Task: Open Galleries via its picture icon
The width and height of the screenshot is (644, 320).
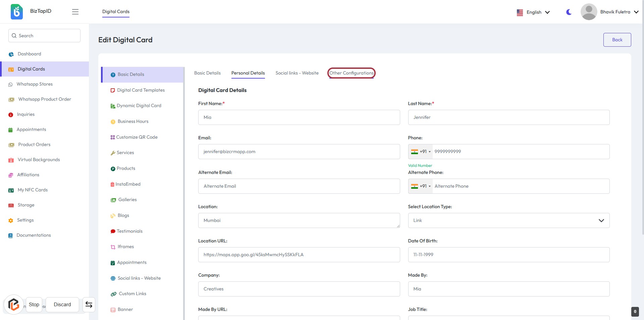Action: pyautogui.click(x=113, y=200)
